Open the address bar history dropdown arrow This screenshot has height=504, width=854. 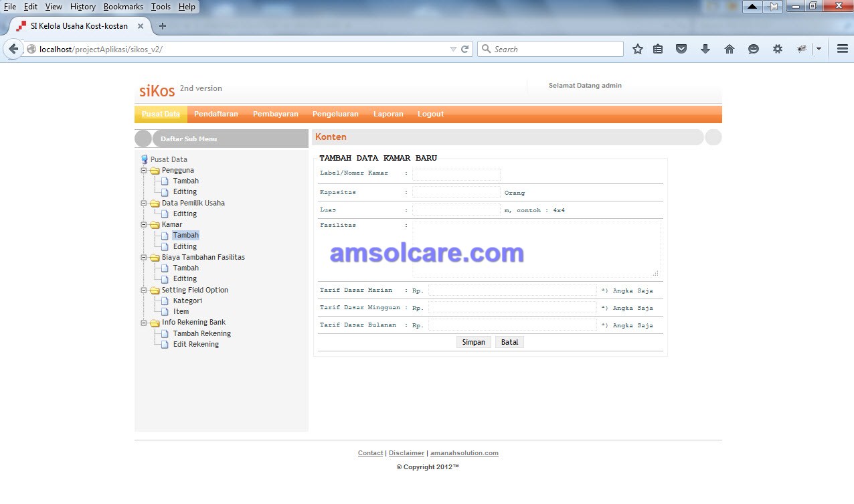[453, 49]
